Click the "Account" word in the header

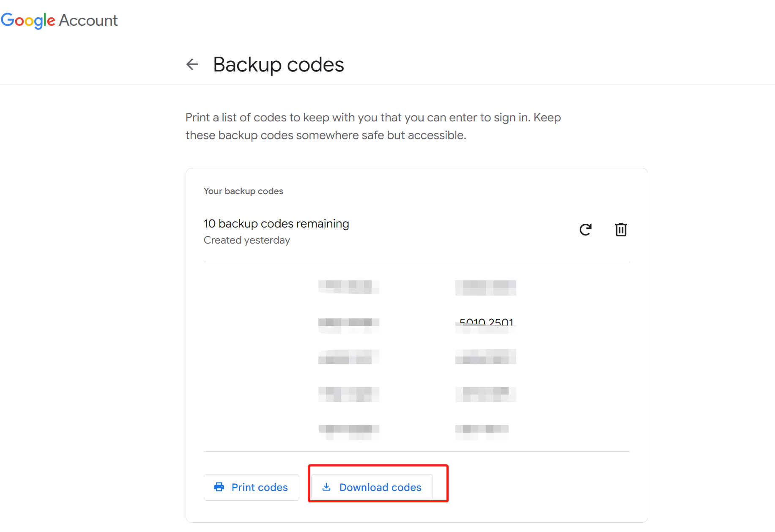tap(88, 20)
